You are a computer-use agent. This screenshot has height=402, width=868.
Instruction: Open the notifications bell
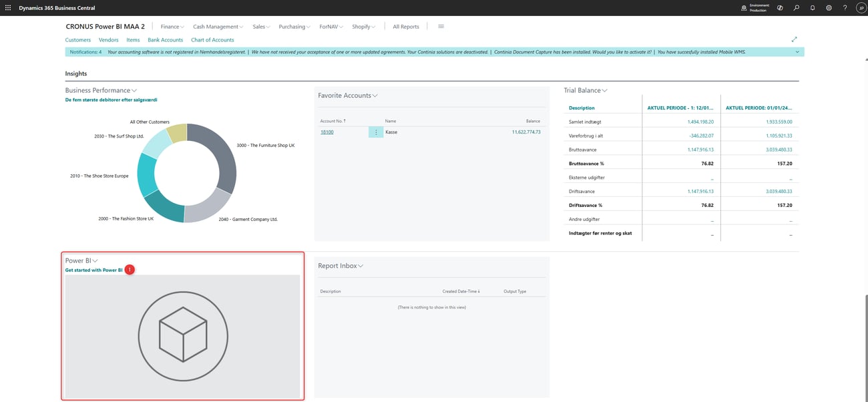(x=813, y=8)
